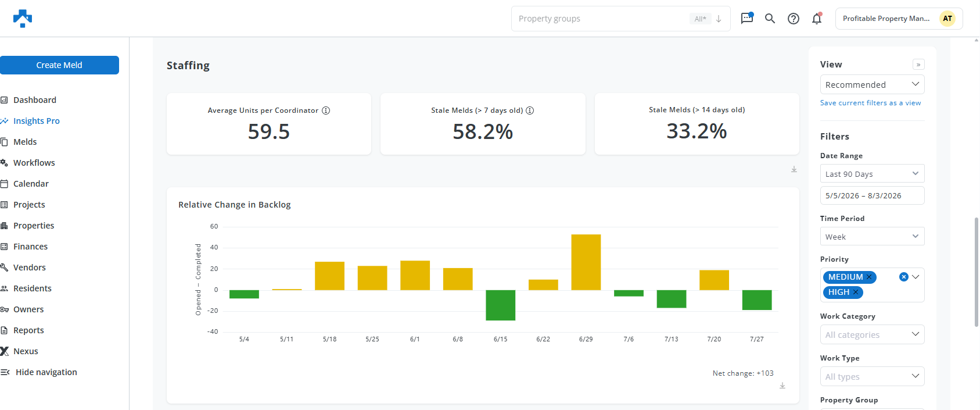Click the search magnifier icon
980x410 pixels.
click(770, 19)
